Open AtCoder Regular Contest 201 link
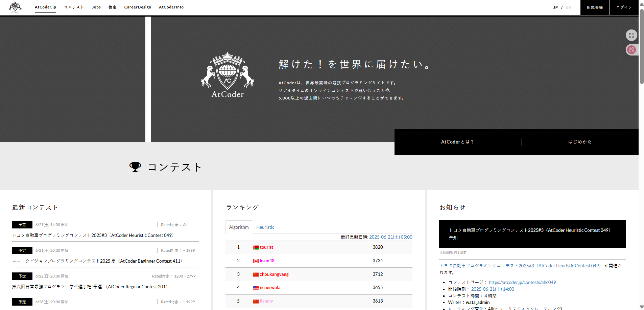The image size is (644, 310). point(90,287)
